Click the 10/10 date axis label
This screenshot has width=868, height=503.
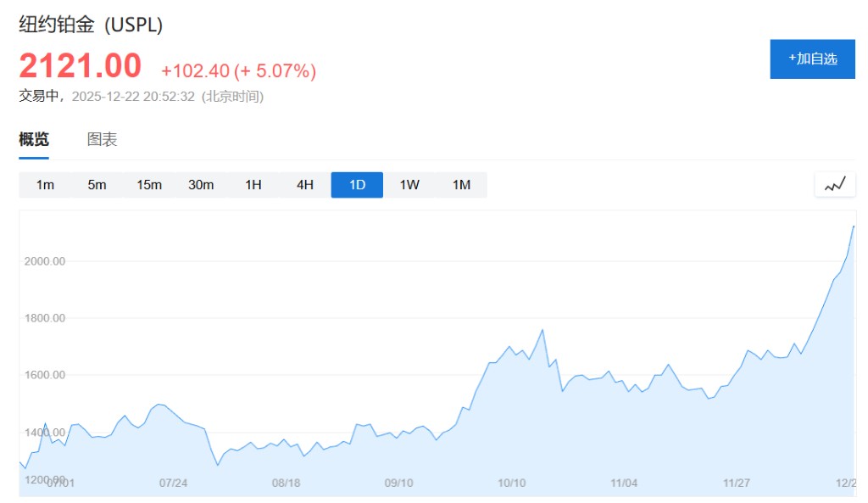[512, 483]
